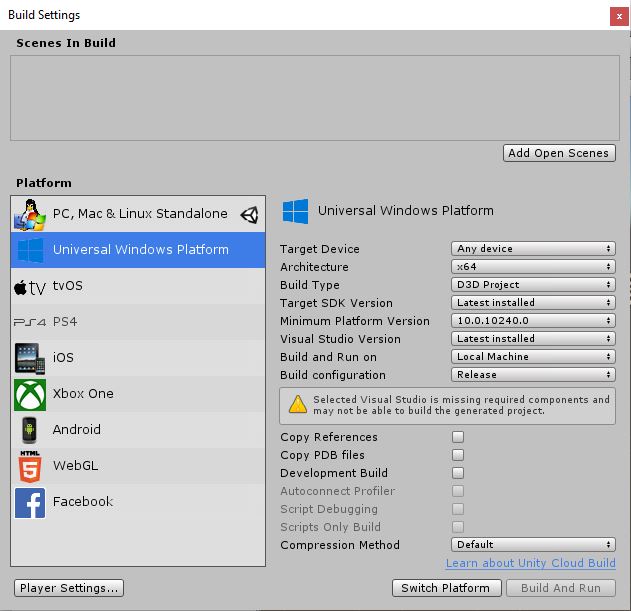Select the Universal Windows Platform row label
Screen dimensions: 631x611
141,250
